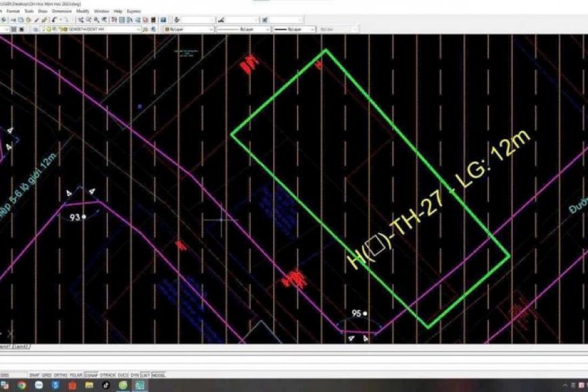The height and width of the screenshot is (392, 588).
Task: Open the Modify menu
Action: 82,11
